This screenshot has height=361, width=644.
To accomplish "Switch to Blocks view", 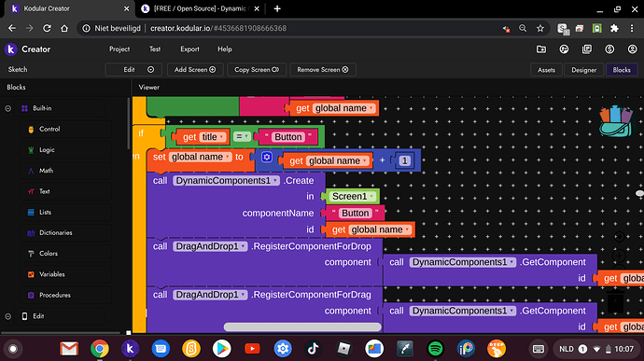I will [x=622, y=70].
